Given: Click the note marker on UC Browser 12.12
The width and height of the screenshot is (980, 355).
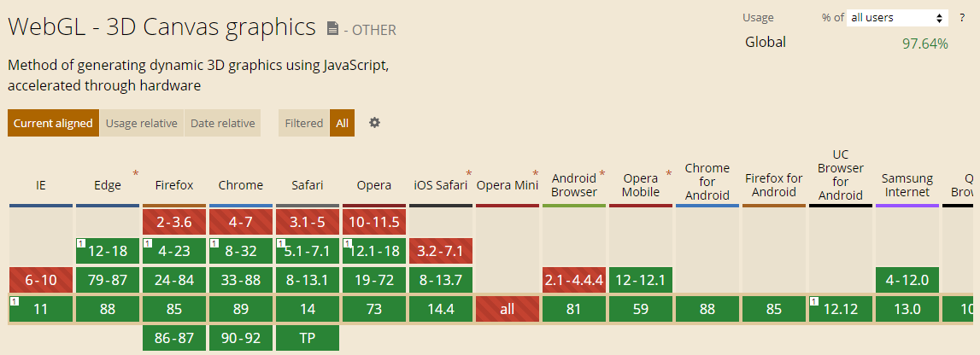Looking at the screenshot, I should coord(813,301).
